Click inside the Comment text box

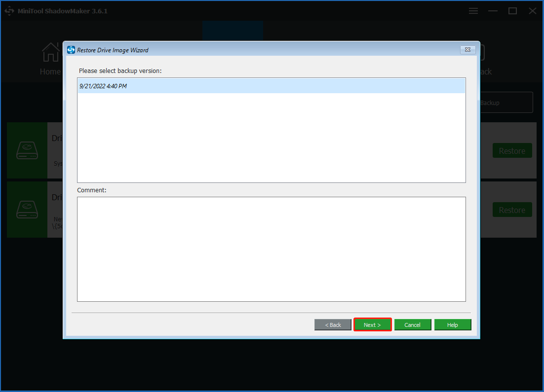(x=271, y=249)
